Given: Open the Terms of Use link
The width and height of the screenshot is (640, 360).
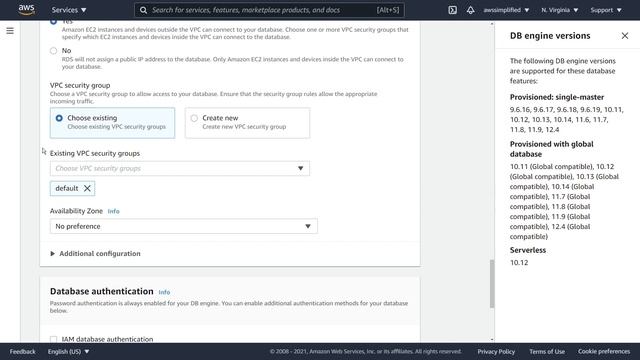Looking at the screenshot, I should tap(547, 351).
